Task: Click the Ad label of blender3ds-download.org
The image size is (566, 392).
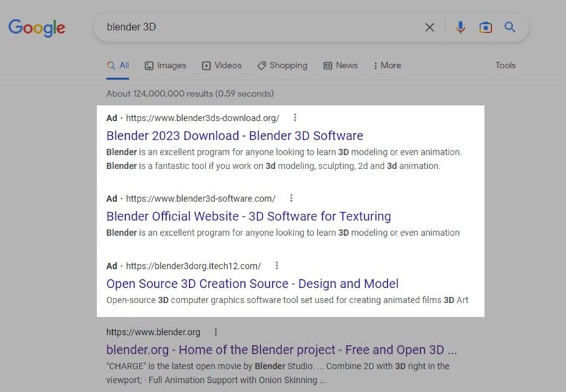Action: pyautogui.click(x=112, y=118)
